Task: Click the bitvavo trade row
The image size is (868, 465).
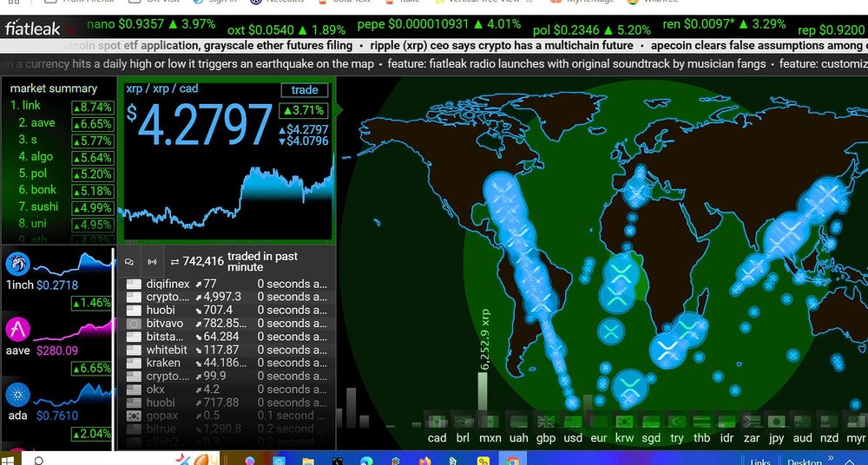Action: pos(227,324)
